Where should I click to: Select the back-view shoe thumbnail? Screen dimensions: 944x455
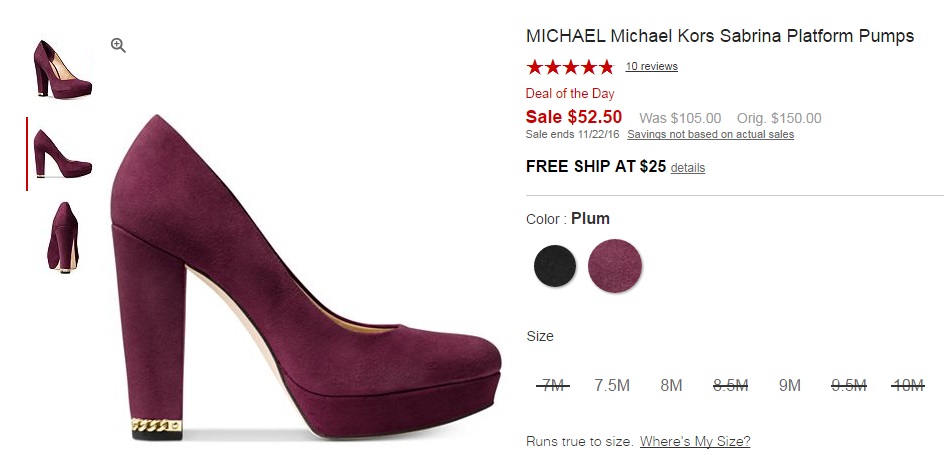[62, 236]
